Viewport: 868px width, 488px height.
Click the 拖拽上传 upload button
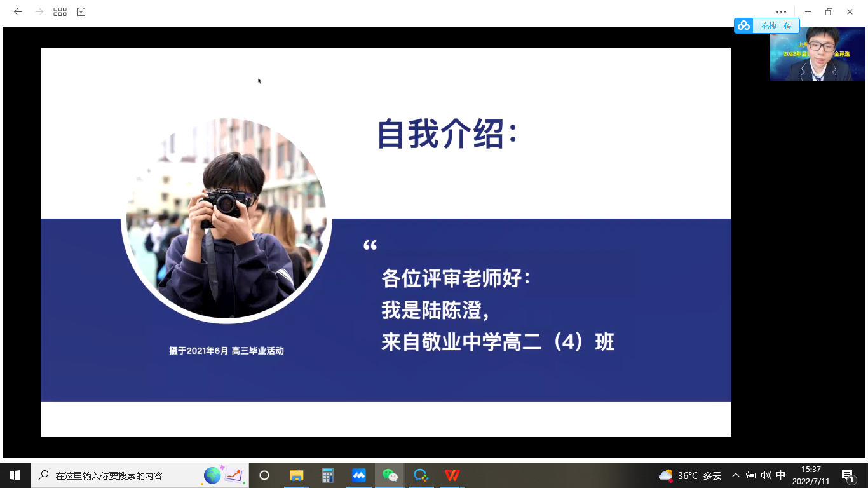[x=776, y=25]
